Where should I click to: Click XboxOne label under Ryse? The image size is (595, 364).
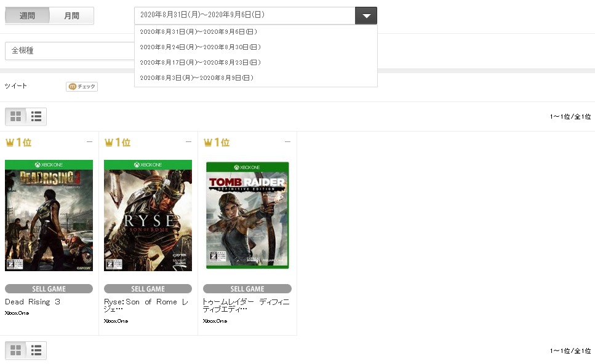[116, 321]
